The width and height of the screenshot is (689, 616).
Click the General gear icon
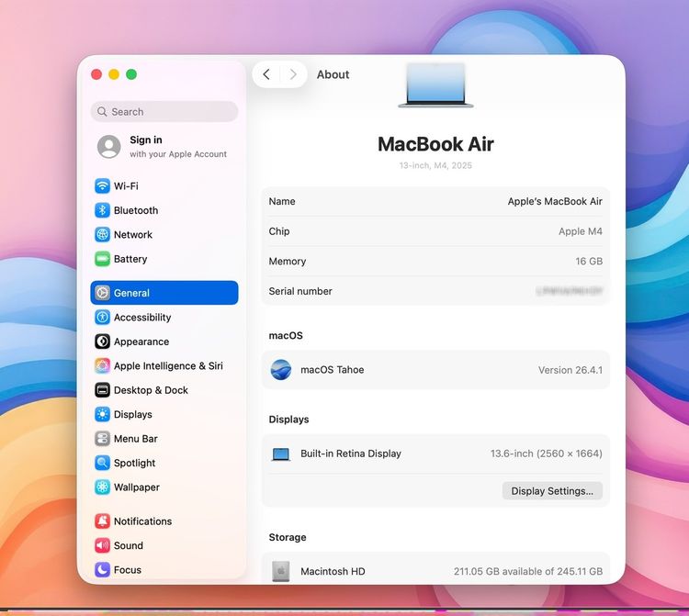pyautogui.click(x=102, y=293)
